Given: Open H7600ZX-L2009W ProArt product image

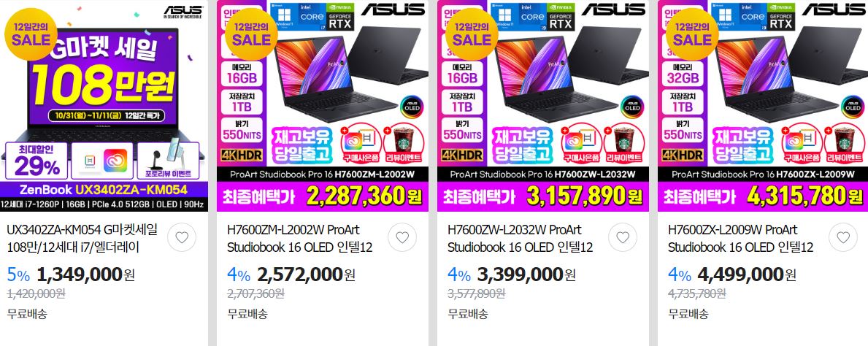Looking at the screenshot, I should tap(763, 106).
